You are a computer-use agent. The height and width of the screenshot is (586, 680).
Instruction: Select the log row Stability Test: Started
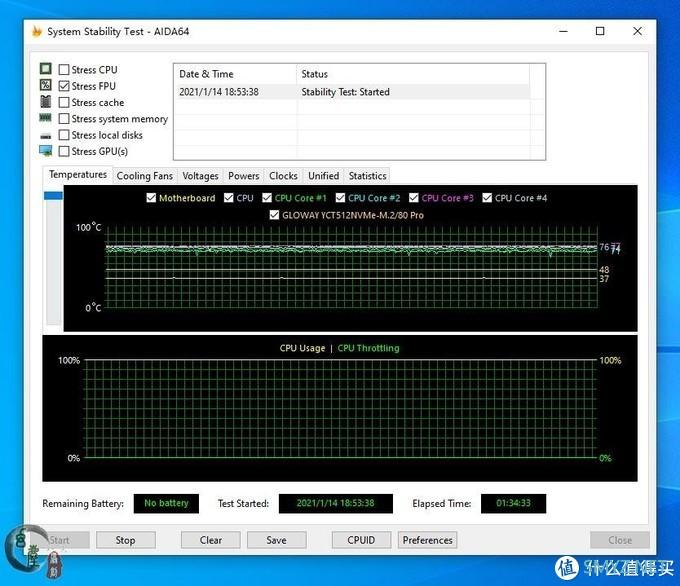(x=352, y=92)
